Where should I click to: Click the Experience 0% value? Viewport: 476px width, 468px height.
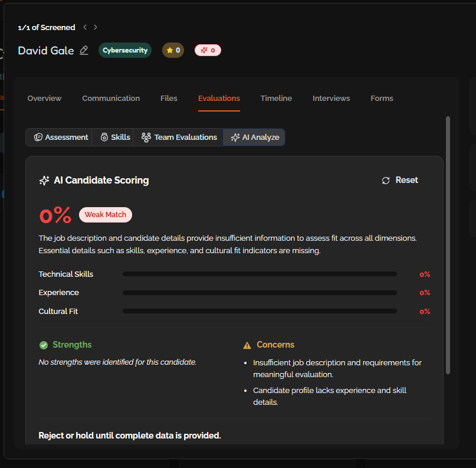(x=425, y=293)
